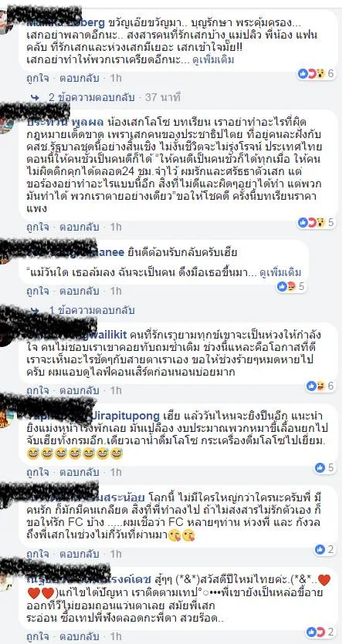Like the first comment with ถูกใจ
This screenshot has height=644, width=342.
pyautogui.click(x=38, y=78)
